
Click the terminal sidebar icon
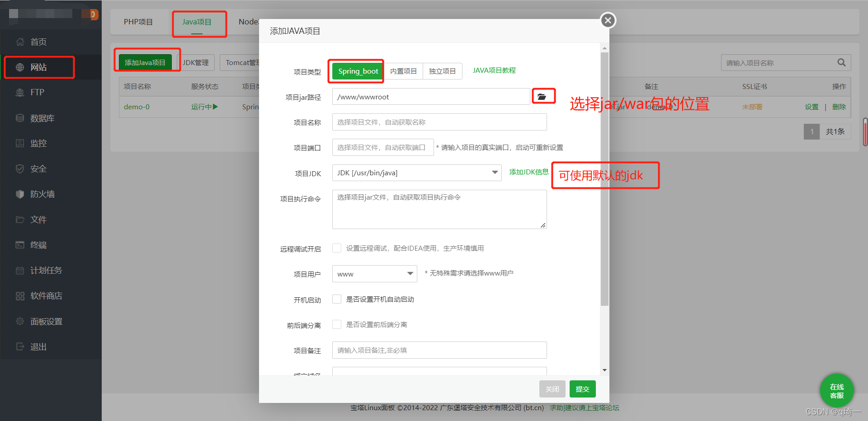(x=20, y=245)
